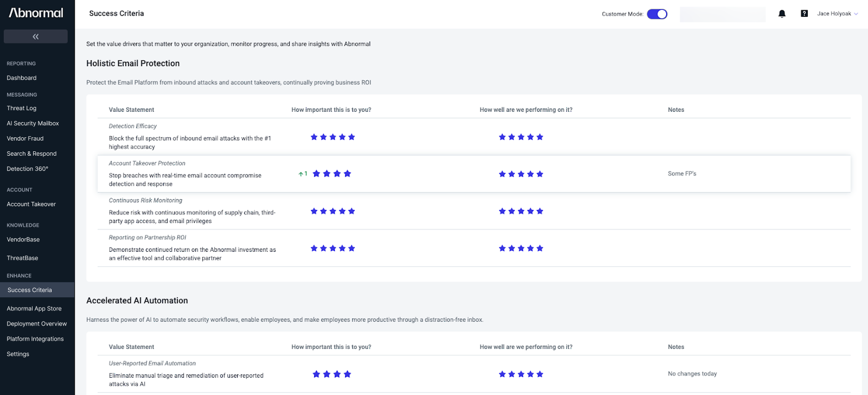Set User-Reported Email Automation performance to first star
Screen dimensions: 868x395
[502, 374]
